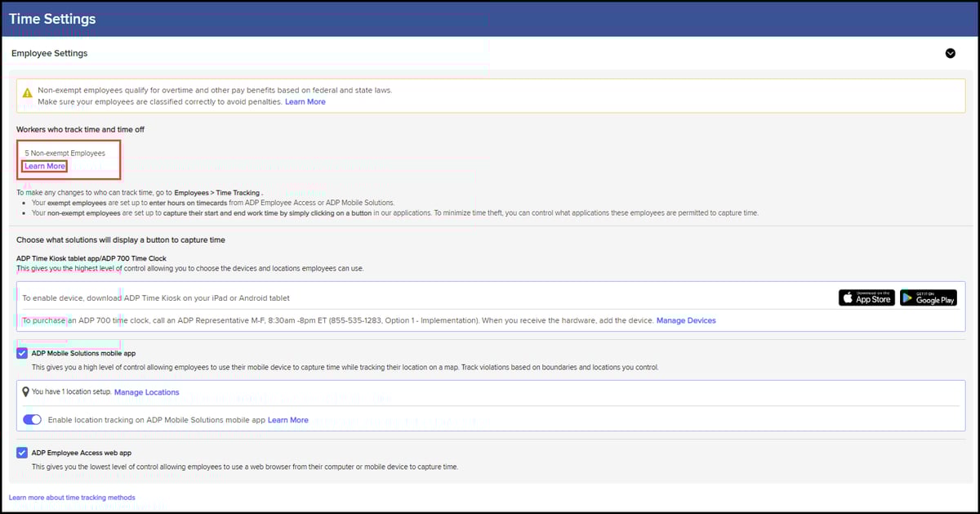980x514 pixels.
Task: Click the Time Settings page title
Action: click(x=52, y=19)
